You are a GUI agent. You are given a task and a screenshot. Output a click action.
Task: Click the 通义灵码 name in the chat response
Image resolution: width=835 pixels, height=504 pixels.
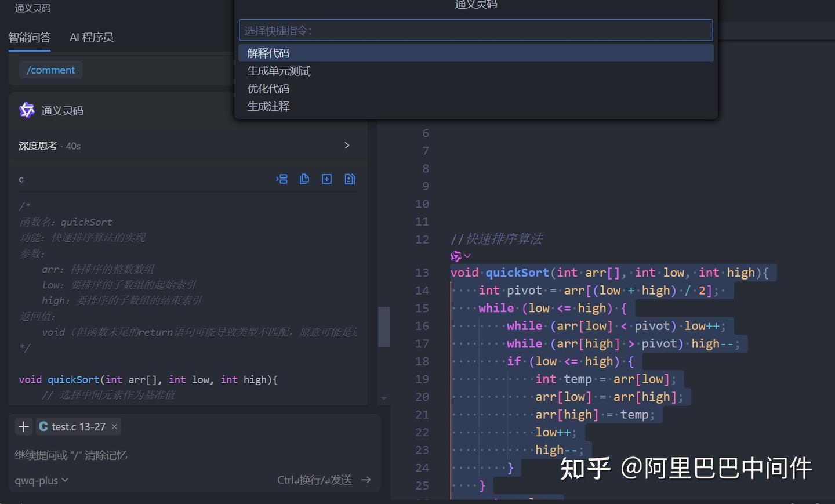(x=62, y=111)
